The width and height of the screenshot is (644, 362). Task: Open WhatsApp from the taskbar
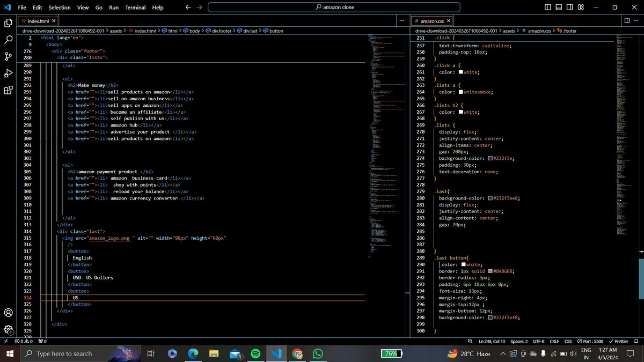318,354
